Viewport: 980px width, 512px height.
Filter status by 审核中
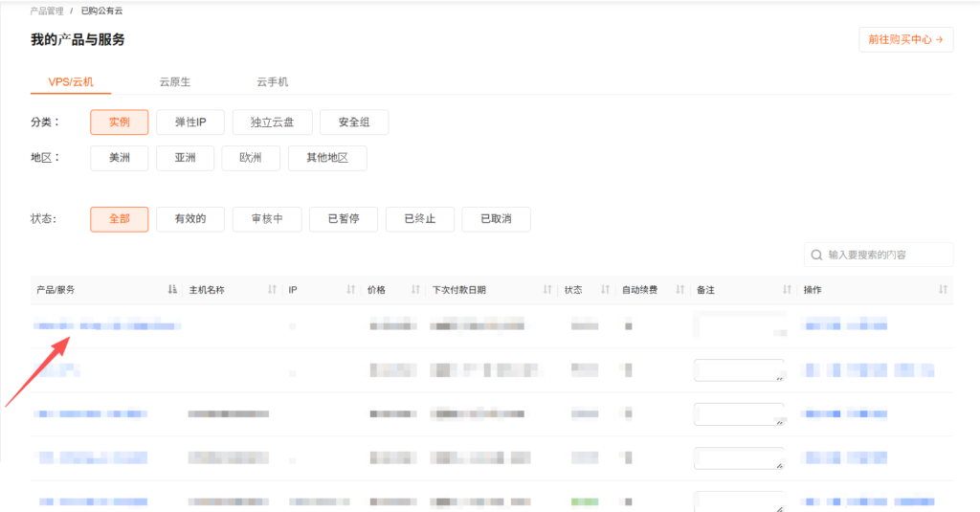click(x=268, y=219)
